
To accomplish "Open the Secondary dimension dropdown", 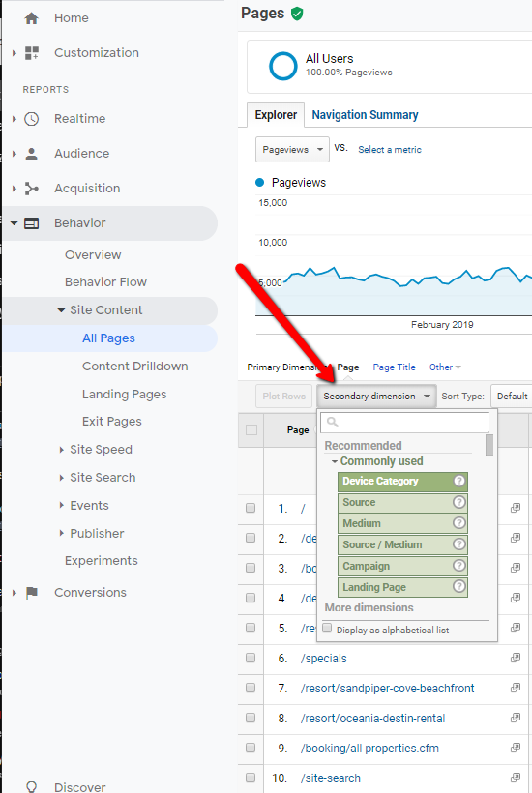I will pos(376,396).
